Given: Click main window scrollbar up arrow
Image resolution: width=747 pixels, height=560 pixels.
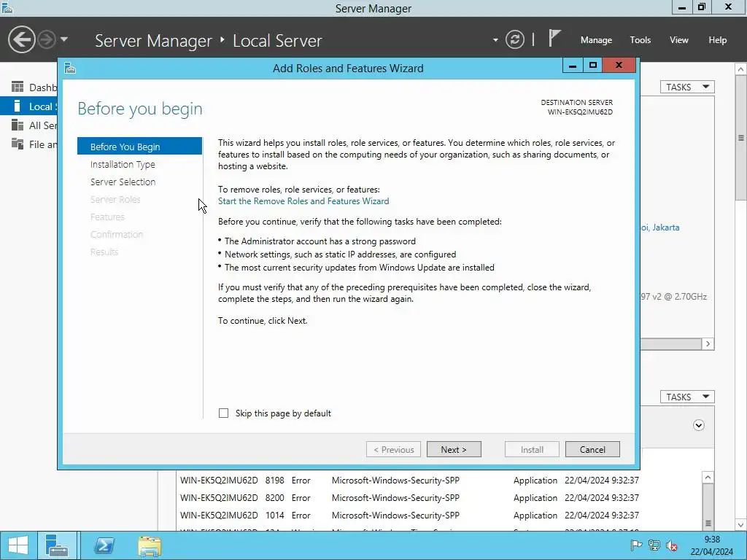Looking at the screenshot, I should click(741, 69).
